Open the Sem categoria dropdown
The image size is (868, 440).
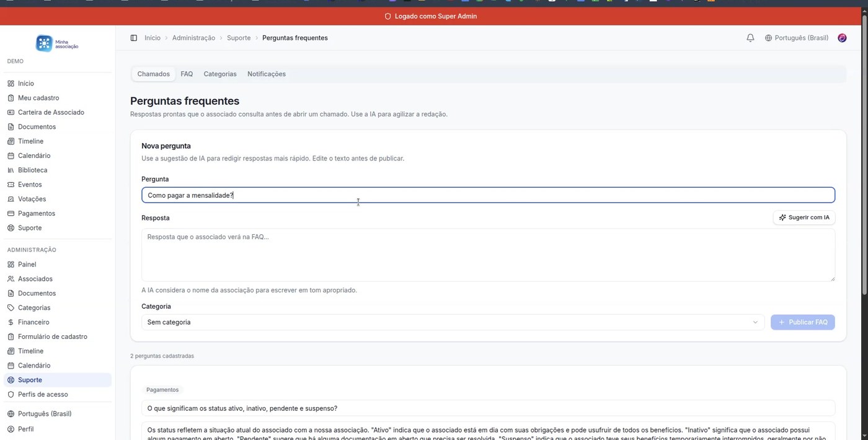coord(453,322)
